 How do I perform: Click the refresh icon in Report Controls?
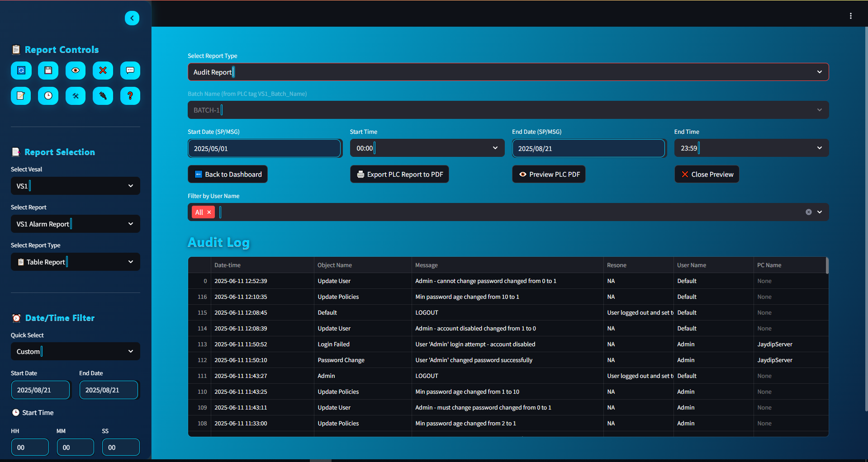(21, 71)
